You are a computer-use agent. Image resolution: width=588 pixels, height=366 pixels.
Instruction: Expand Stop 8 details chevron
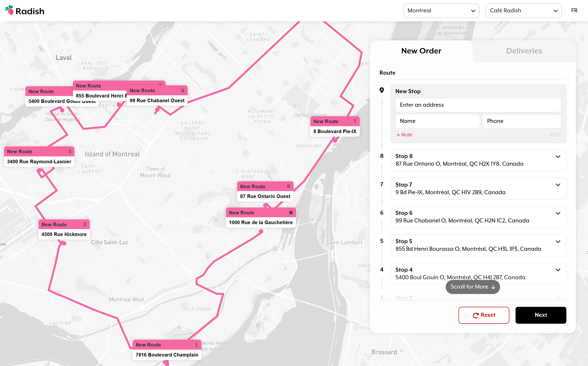[558, 156]
